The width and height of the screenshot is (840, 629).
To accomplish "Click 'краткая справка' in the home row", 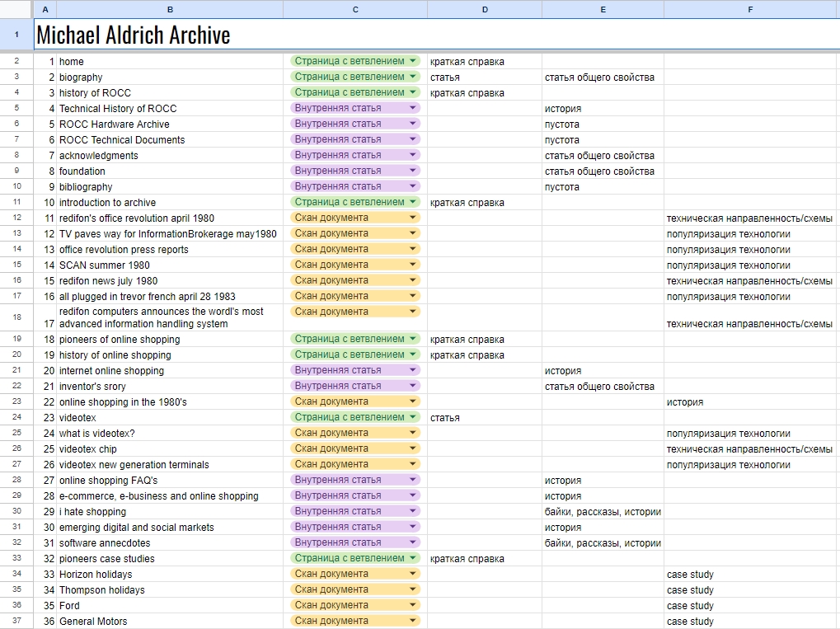I will pos(467,62).
